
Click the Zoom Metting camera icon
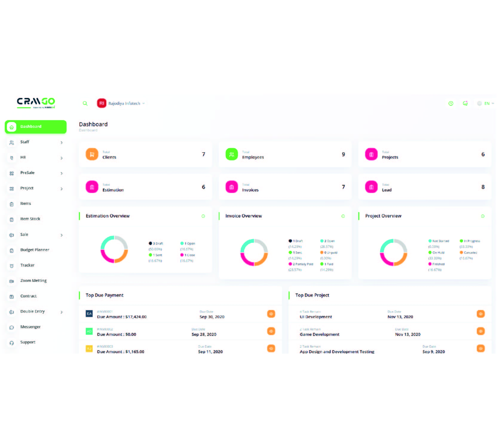(12, 281)
